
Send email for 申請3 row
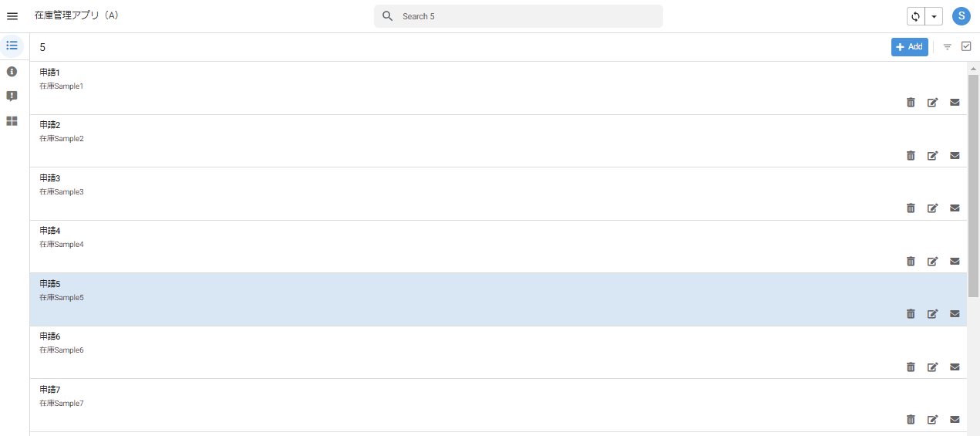955,208
